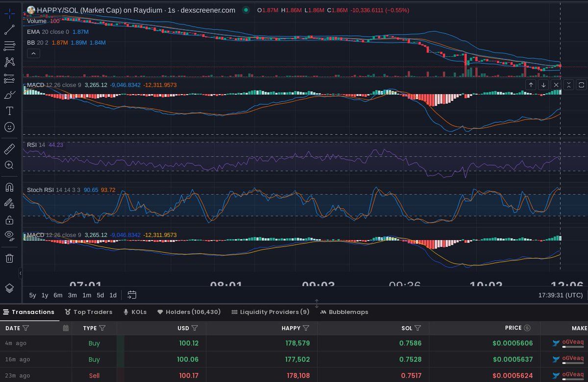Toggle hide all drawings eye icon

(x=9, y=236)
